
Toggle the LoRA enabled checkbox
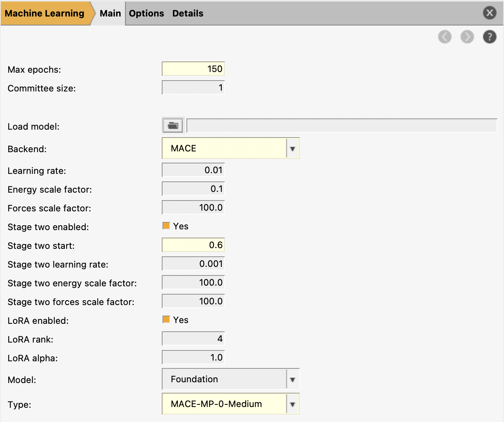(166, 319)
